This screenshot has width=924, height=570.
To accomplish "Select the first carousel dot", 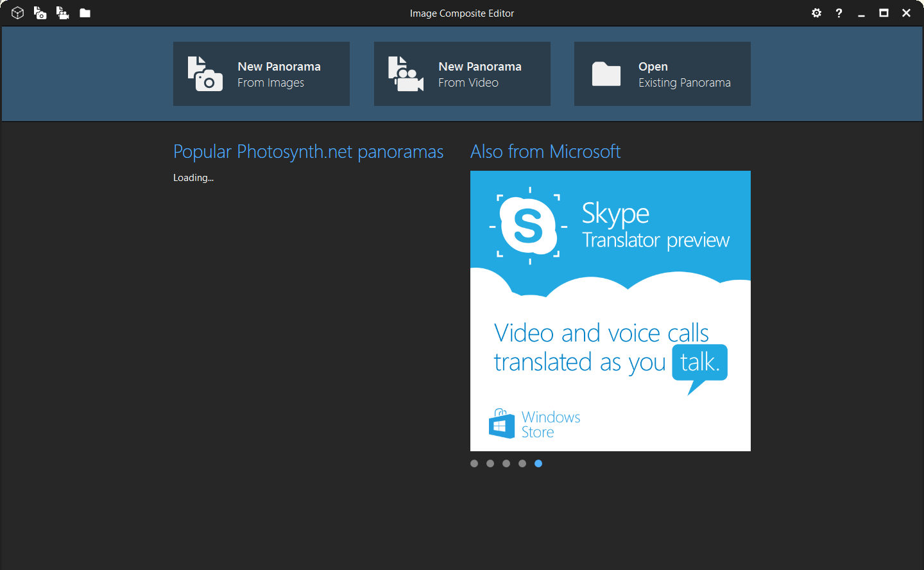I will coord(474,463).
